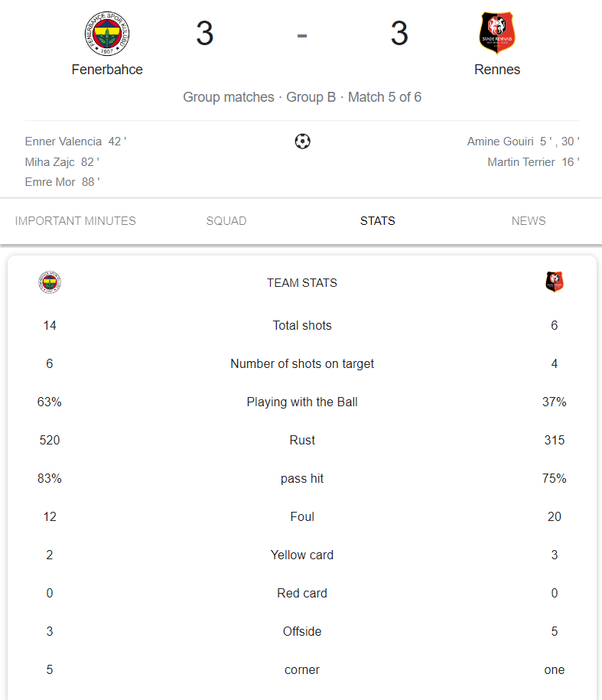
Task: Click the Rennes team name
Action: pos(497,70)
